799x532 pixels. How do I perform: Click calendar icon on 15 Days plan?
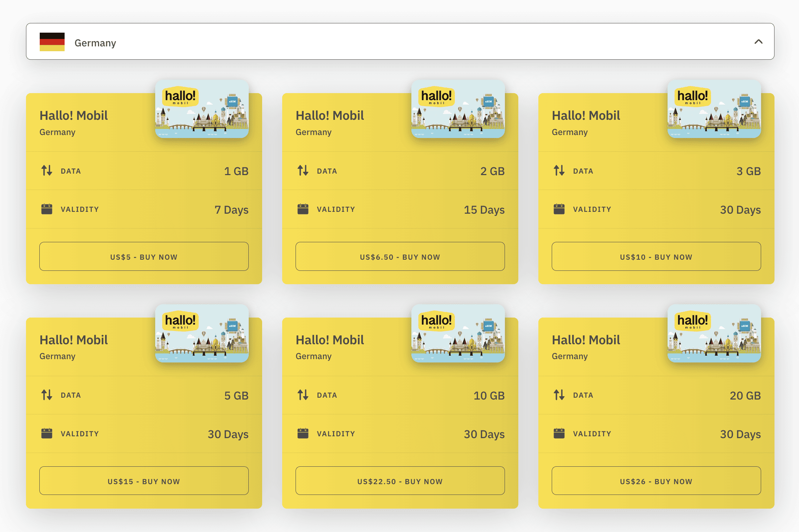[x=303, y=209]
